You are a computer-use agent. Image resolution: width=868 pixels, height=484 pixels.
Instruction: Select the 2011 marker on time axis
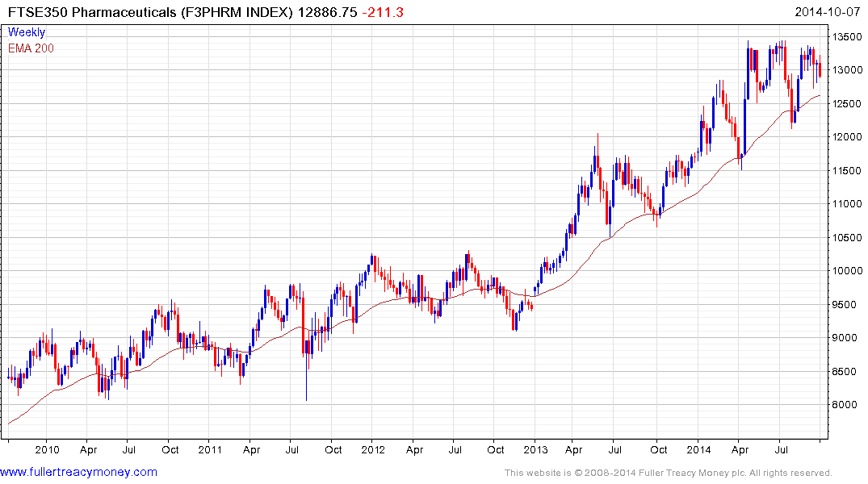pos(210,449)
